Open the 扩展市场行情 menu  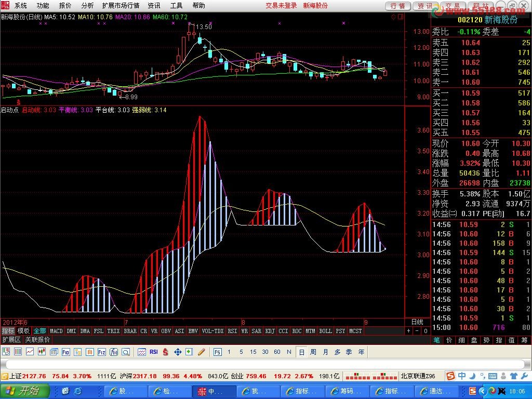pos(121,5)
